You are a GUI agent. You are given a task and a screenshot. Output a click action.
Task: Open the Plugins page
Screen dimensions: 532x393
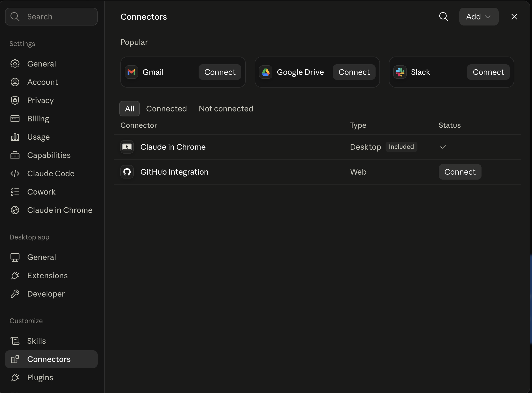click(x=51, y=377)
